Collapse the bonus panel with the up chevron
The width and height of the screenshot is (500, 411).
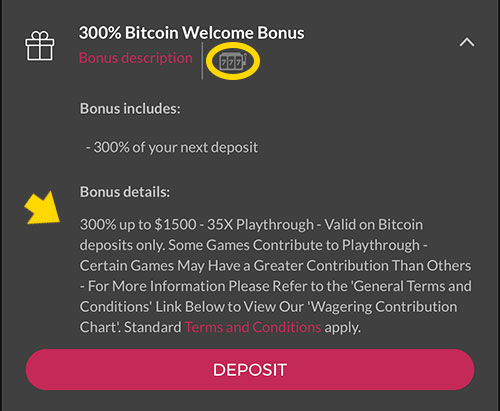pyautogui.click(x=467, y=42)
